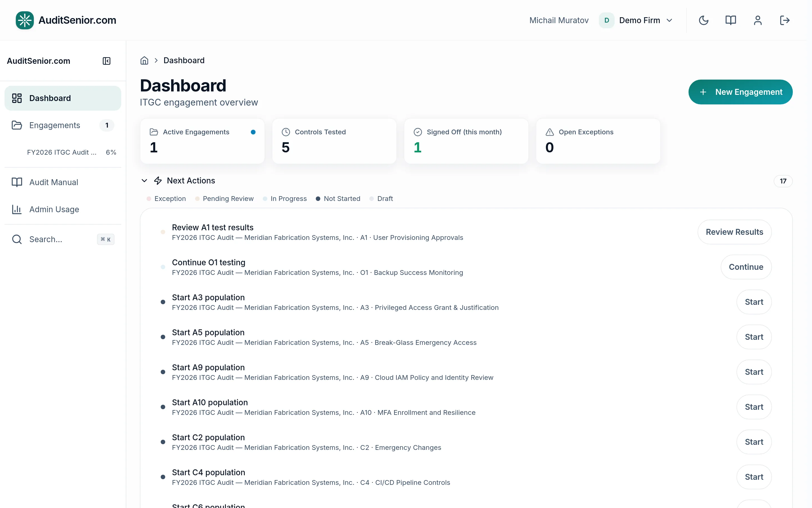Click Start for A10 population
Screen dimensions: 812x508
(x=754, y=407)
